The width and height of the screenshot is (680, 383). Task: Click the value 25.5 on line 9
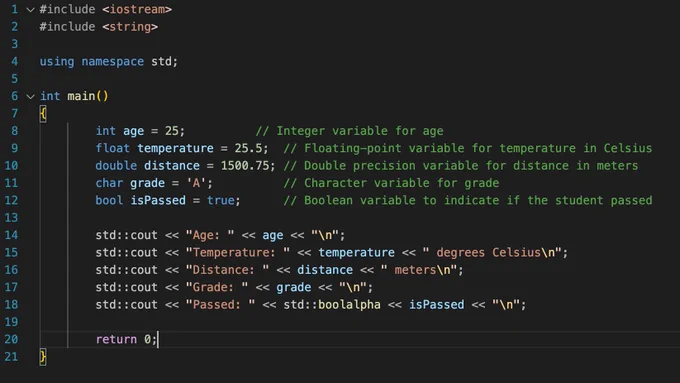pyautogui.click(x=248, y=148)
